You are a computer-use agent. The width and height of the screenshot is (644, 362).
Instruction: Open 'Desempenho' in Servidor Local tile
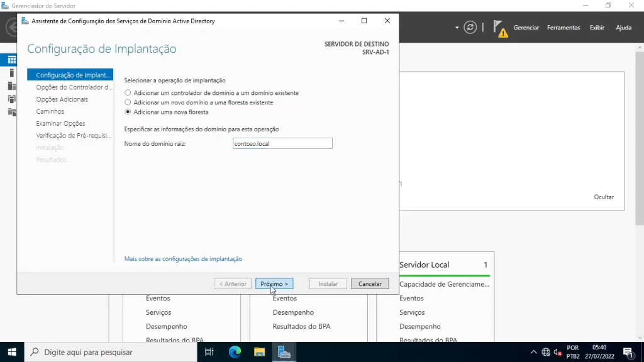419,326
